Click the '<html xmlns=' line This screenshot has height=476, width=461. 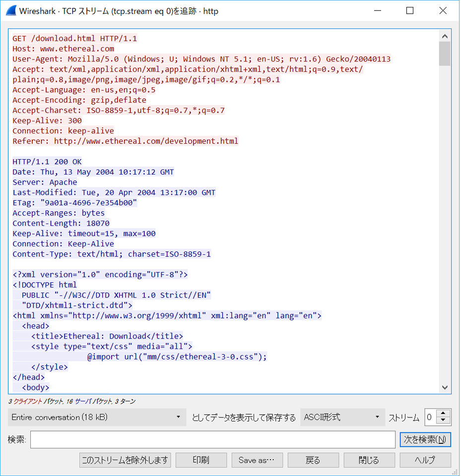[167, 316]
